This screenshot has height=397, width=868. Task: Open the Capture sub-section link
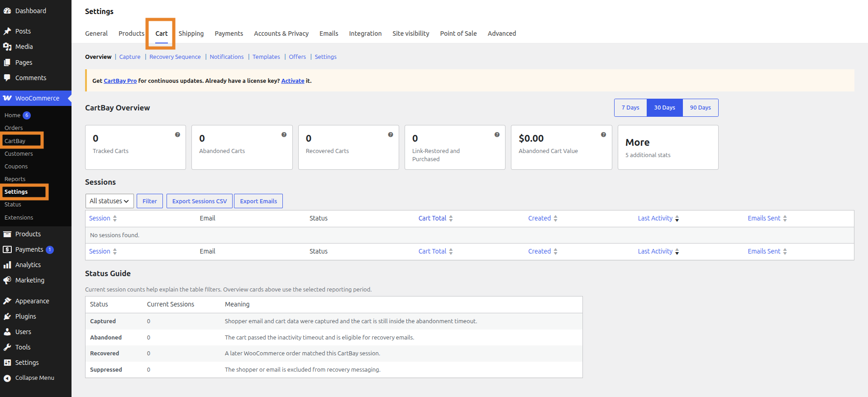coord(130,57)
